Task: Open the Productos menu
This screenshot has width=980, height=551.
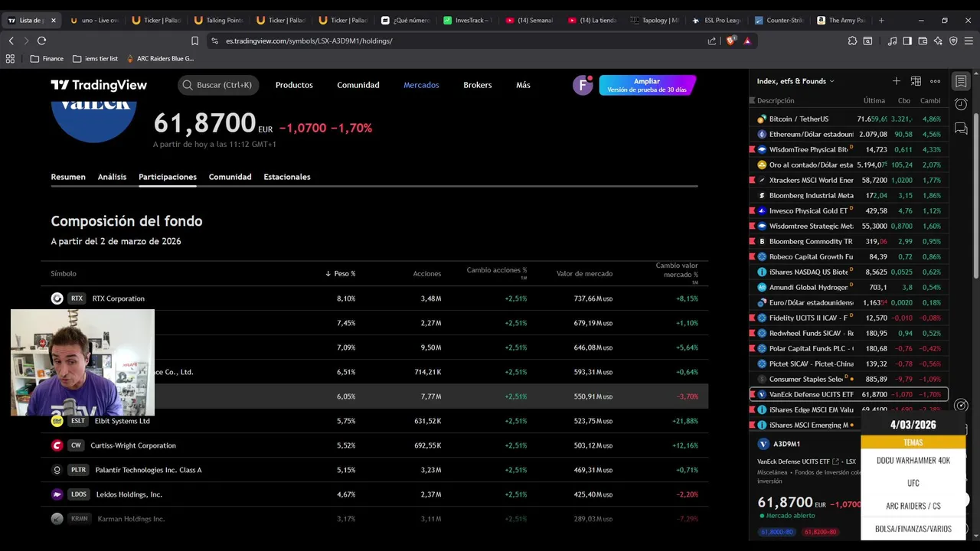Action: click(294, 85)
